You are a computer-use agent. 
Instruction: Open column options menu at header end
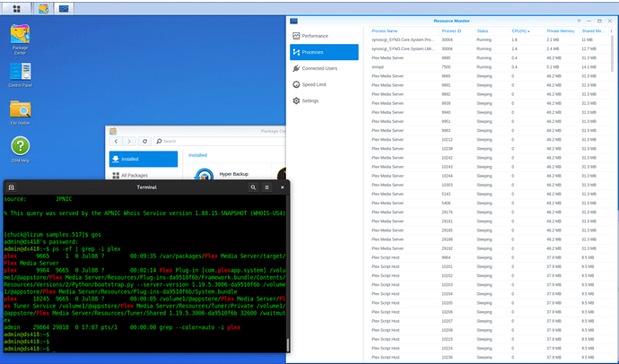tap(612, 31)
